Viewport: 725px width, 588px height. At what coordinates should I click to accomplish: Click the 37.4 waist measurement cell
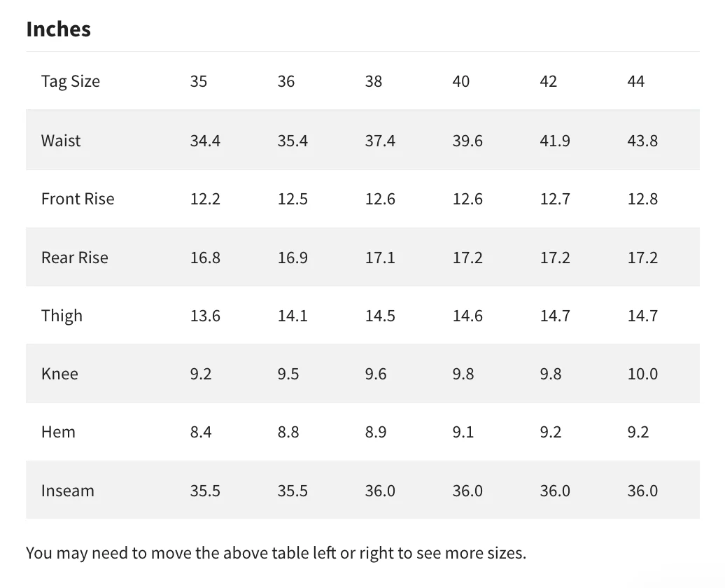(380, 141)
